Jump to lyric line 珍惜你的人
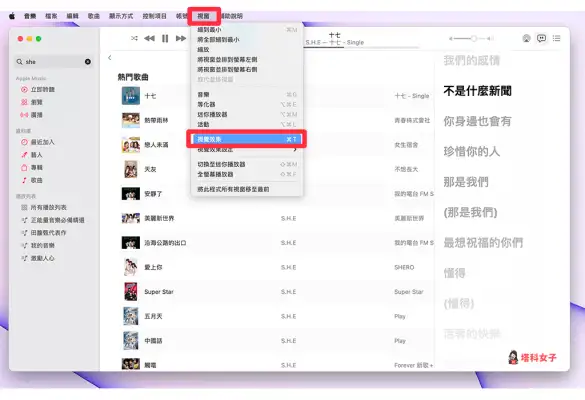Screen dimensions: 585x400 point(472,151)
